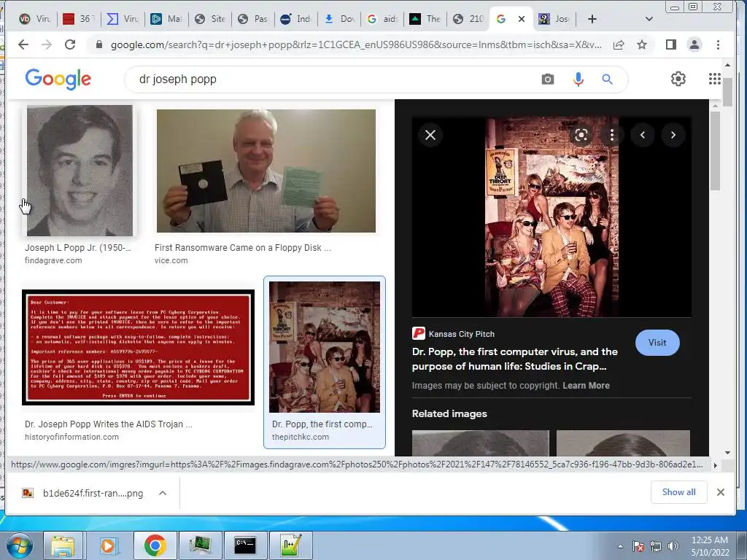Show previous image in preview

click(642, 135)
